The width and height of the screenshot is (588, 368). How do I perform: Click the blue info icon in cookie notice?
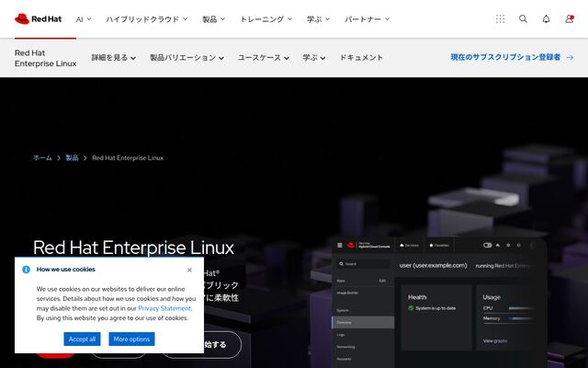coord(26,270)
